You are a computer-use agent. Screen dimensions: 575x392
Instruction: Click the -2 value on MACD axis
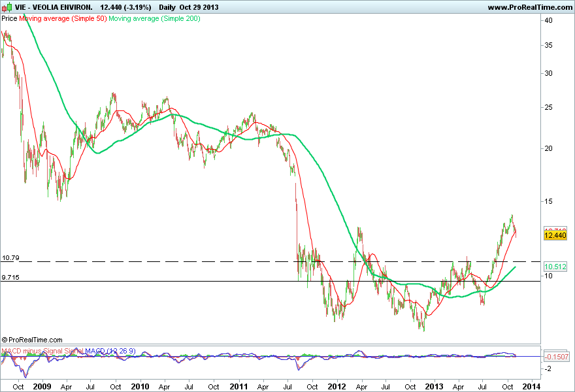[x=547, y=369]
